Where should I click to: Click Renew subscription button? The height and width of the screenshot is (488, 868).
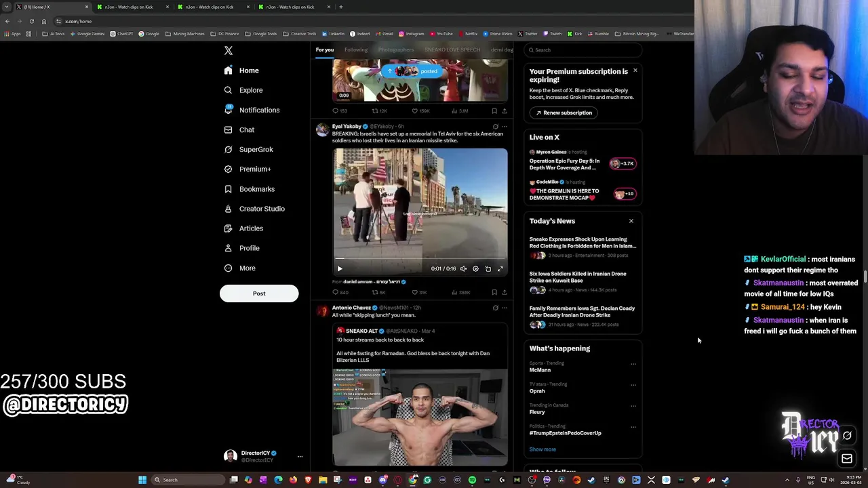click(x=564, y=113)
